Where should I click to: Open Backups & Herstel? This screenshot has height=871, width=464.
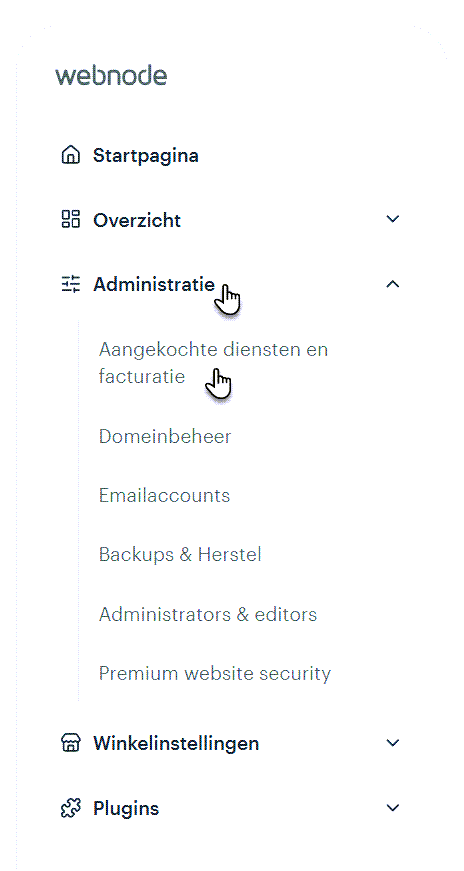(x=180, y=554)
